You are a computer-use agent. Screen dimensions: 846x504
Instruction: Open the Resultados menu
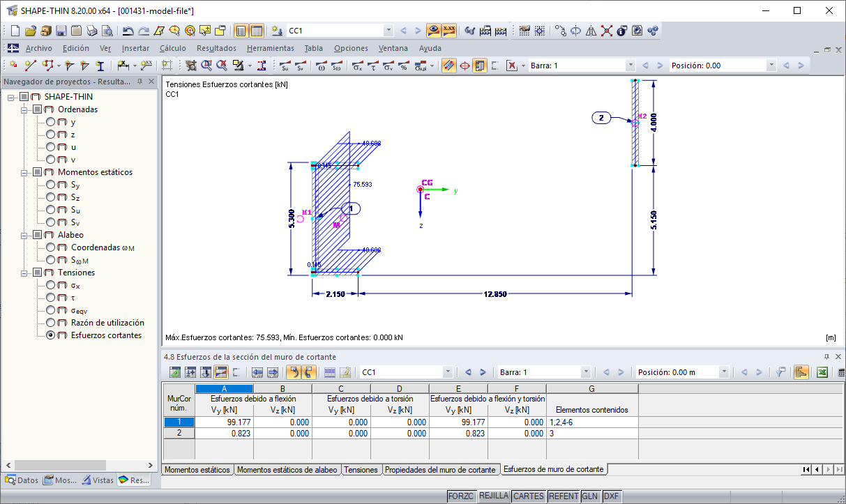click(x=216, y=48)
